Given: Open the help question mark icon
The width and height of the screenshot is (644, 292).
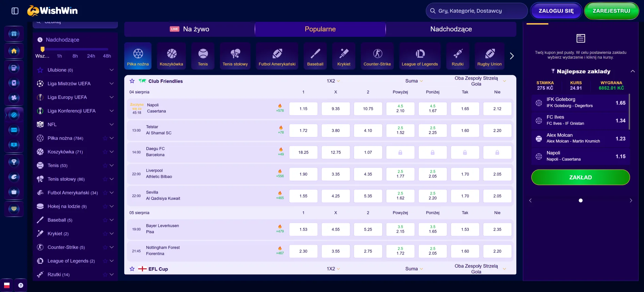Looking at the screenshot, I should click(21, 285).
